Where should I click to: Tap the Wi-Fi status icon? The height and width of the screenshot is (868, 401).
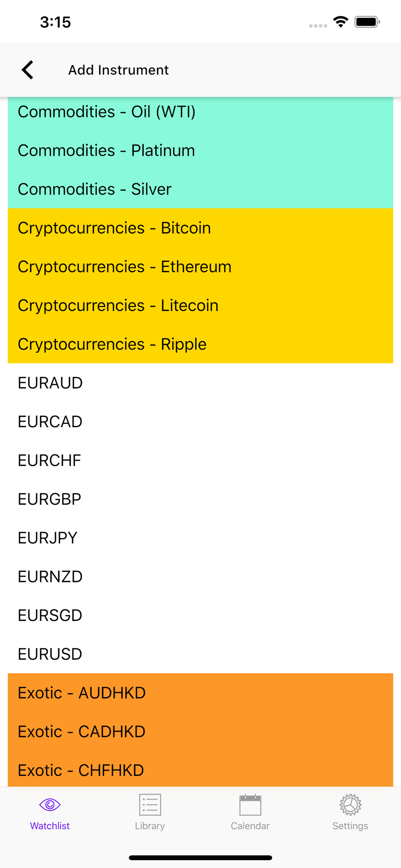pos(341,22)
